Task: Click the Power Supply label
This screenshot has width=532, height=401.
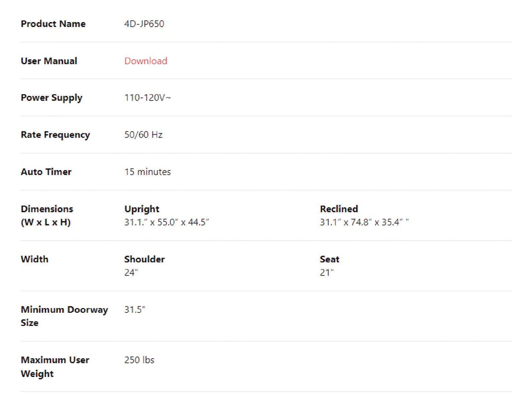Action: [51, 98]
